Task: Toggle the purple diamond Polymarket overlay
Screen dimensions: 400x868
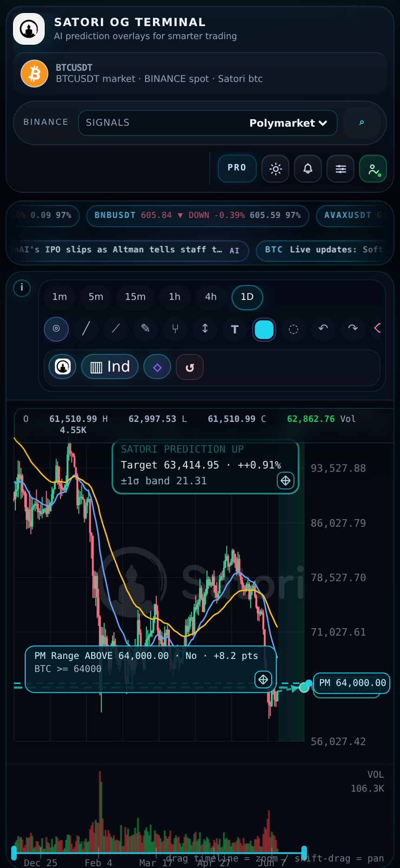Action: tap(157, 367)
